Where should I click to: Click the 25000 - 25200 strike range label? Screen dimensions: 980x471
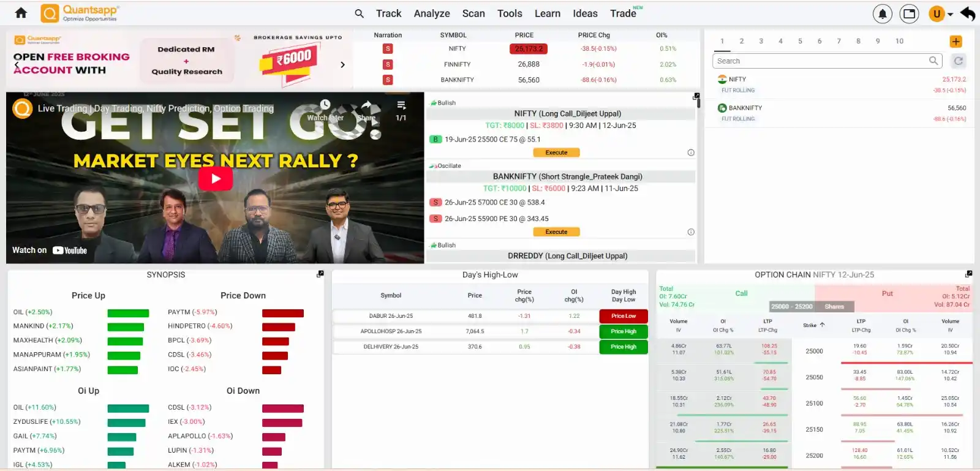point(791,306)
